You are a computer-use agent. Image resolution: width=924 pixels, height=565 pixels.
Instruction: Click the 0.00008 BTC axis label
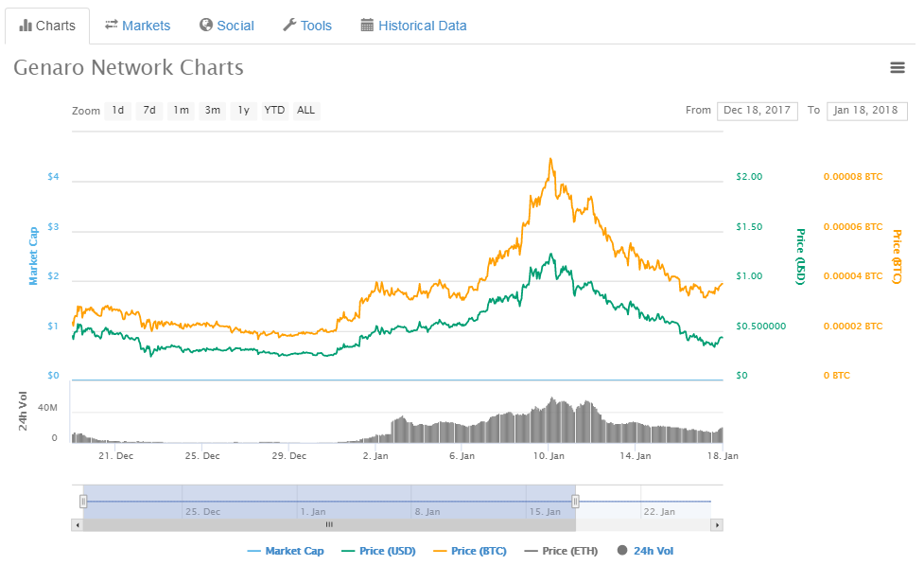pyautogui.click(x=853, y=177)
